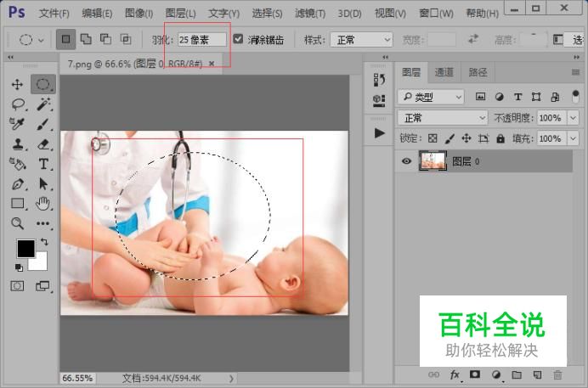The image size is (588, 388).
Task: Select the Paint Bucket tool
Action: [17, 164]
